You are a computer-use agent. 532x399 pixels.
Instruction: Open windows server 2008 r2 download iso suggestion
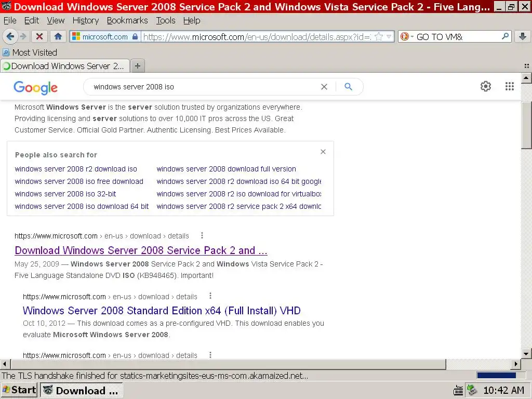pyautogui.click(x=76, y=169)
